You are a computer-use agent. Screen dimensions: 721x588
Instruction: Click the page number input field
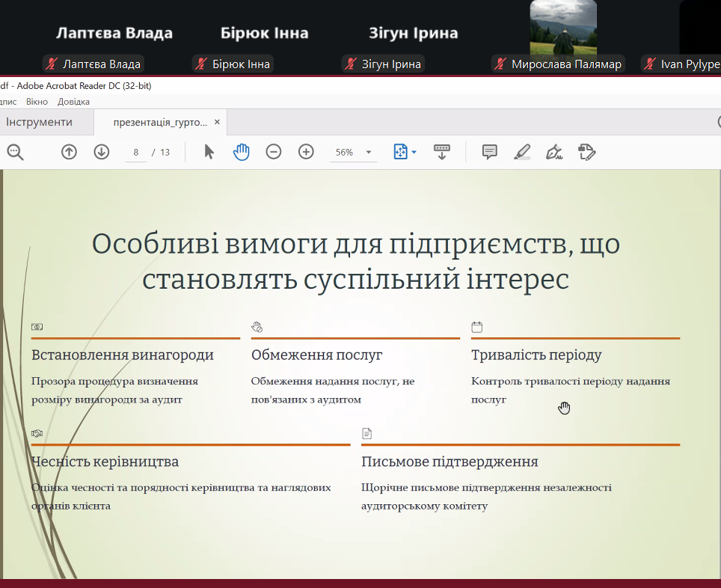(136, 152)
